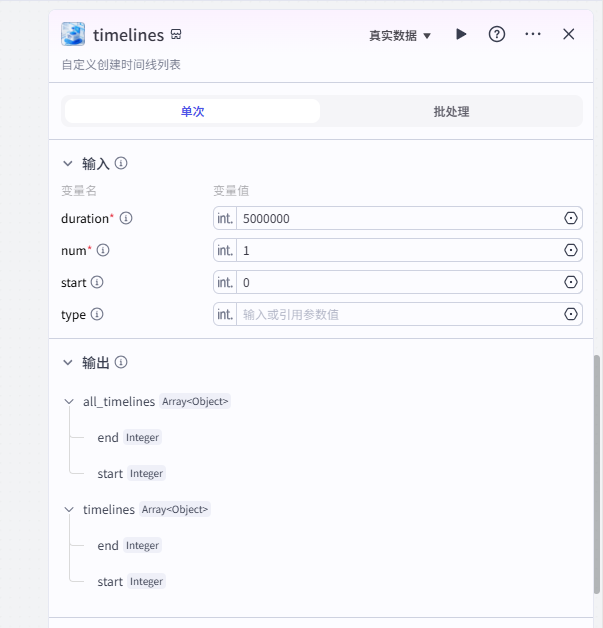
Task: Select start under all_timelines
Action: [110, 474]
